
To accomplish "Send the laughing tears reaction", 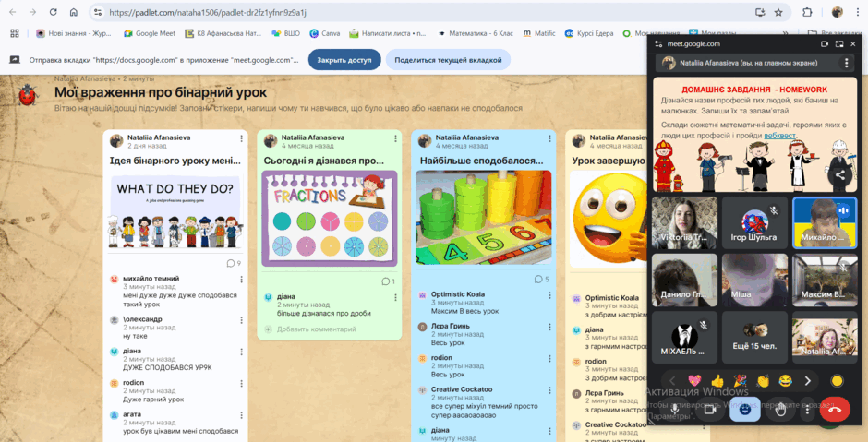I will coord(785,380).
